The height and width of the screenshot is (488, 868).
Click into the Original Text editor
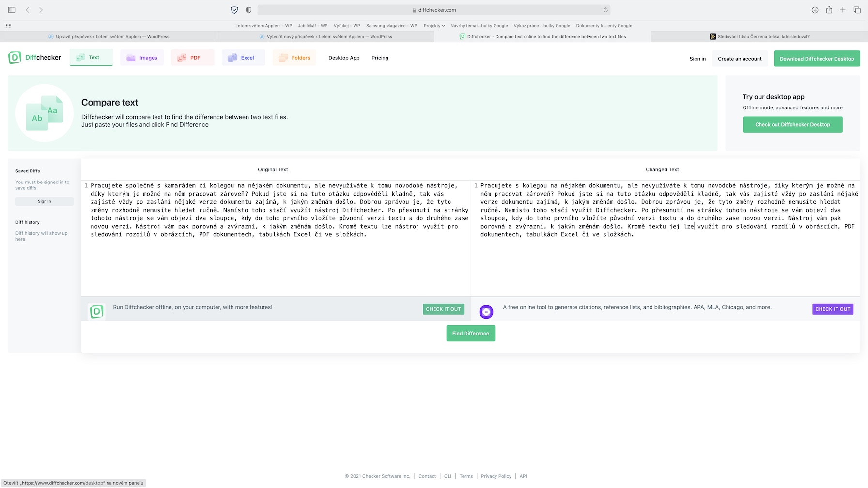(276, 238)
